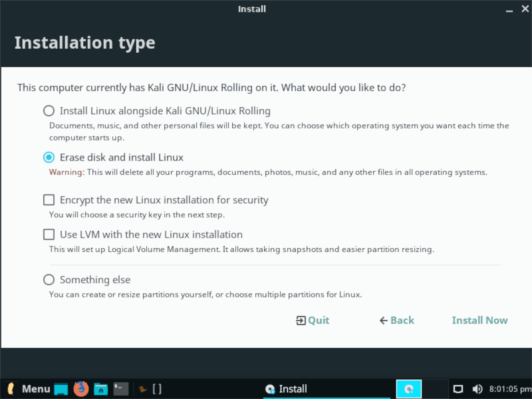The width and height of the screenshot is (532, 399).
Task: Select Install Linux alongside Kali radio button
Action: click(x=49, y=110)
